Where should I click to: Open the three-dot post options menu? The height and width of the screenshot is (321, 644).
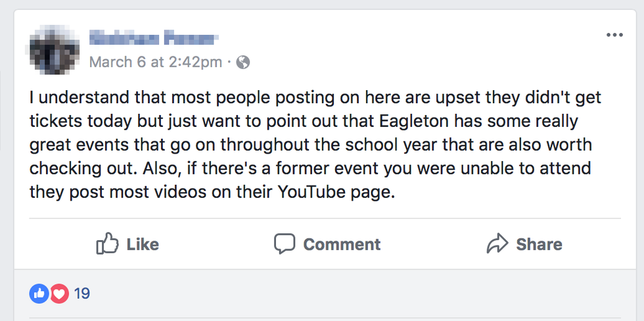pyautogui.click(x=614, y=35)
